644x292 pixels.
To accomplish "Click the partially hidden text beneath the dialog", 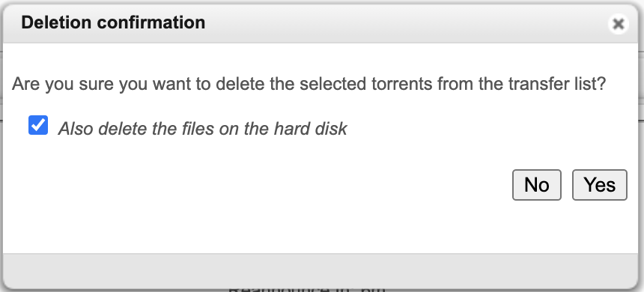I will (x=307, y=290).
